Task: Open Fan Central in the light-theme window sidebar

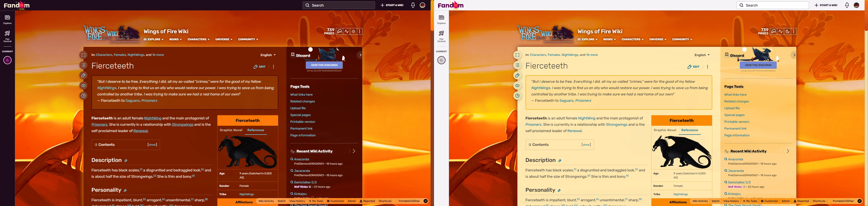Action: tap(441, 36)
